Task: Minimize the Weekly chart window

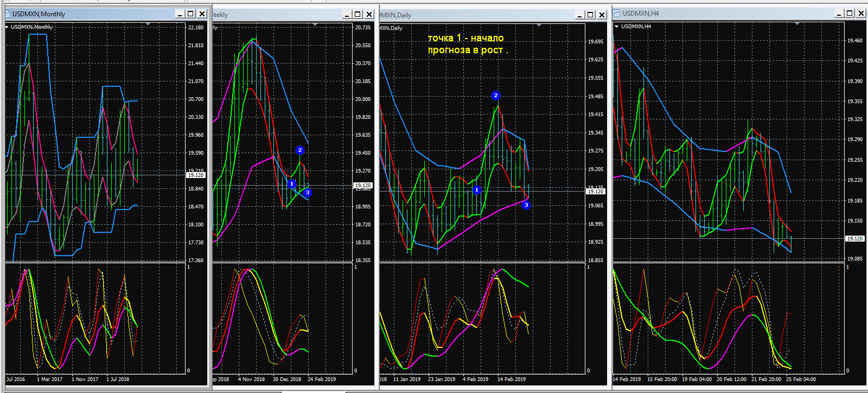Action: [x=347, y=15]
